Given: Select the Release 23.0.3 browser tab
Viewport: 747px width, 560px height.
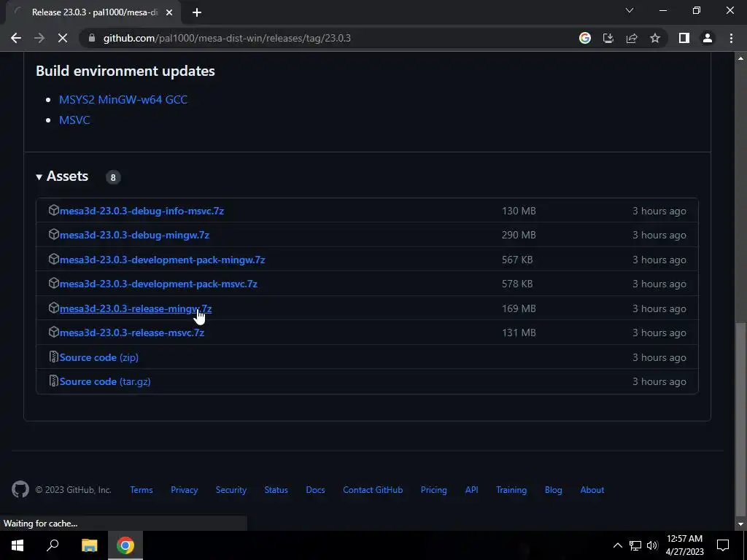Looking at the screenshot, I should point(93,13).
